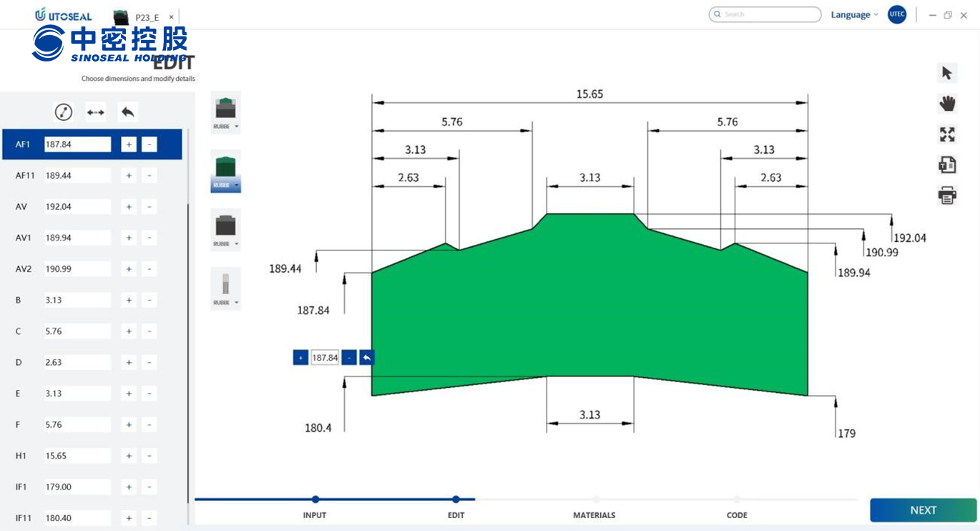Screen dimensions: 980x531
Task: Open the first rubber material profile dropdown
Action: [236, 127]
